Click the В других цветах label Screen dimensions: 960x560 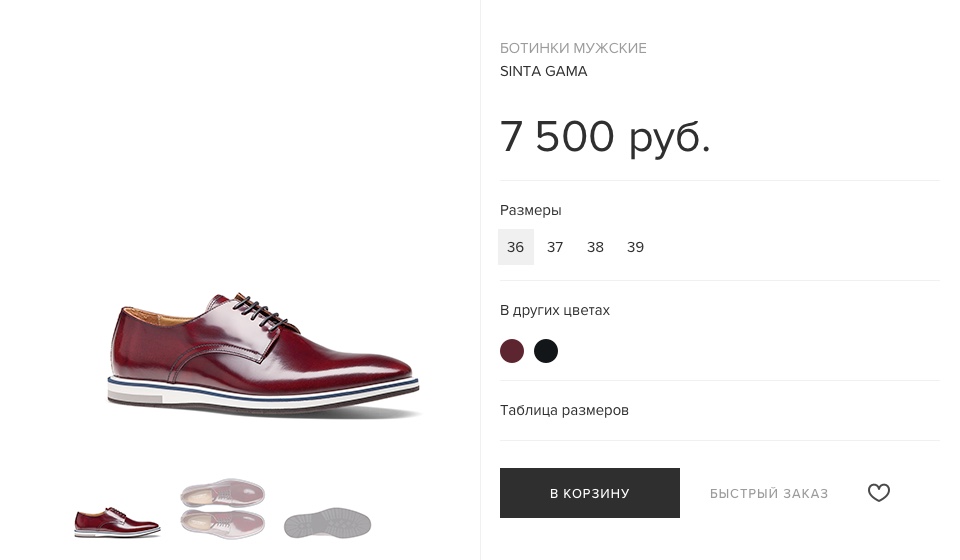[x=554, y=310]
